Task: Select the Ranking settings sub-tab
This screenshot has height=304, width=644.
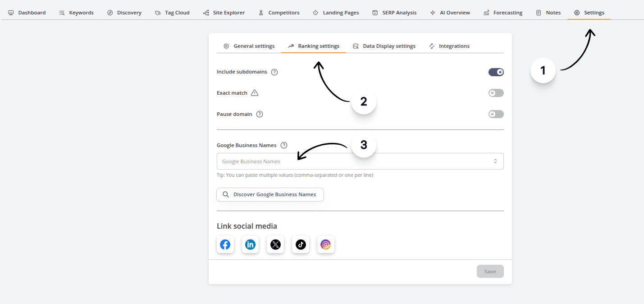Action: tap(314, 46)
